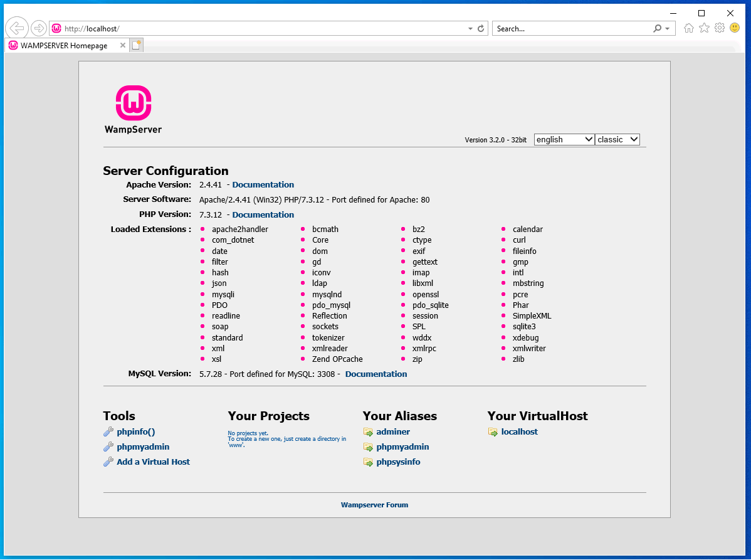Click wrench icon beside Add a Virtual Host

click(x=108, y=462)
